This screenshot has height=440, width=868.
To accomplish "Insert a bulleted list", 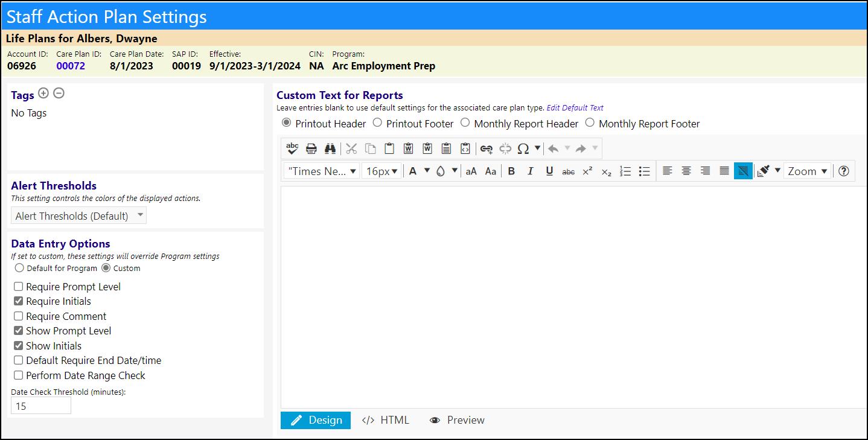I will tap(645, 171).
